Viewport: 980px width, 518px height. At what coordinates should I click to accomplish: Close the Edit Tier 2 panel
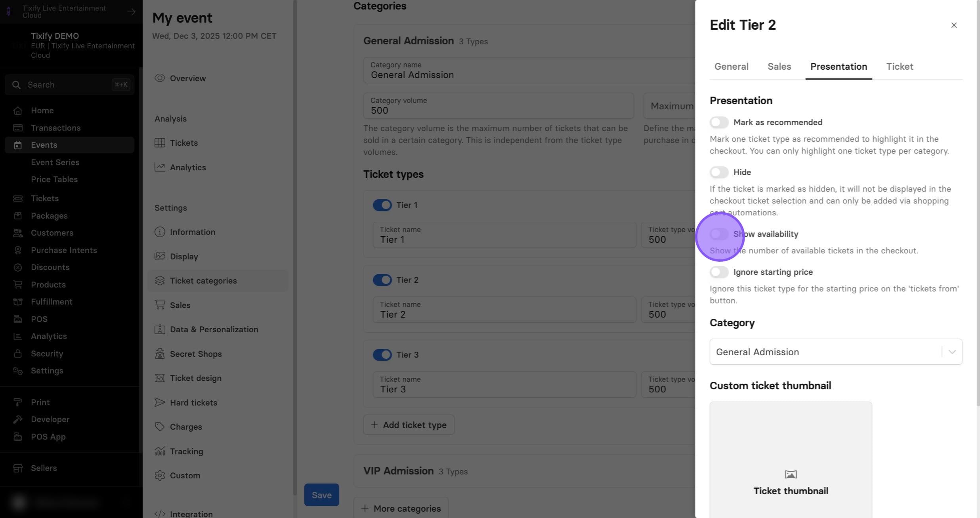pyautogui.click(x=954, y=25)
